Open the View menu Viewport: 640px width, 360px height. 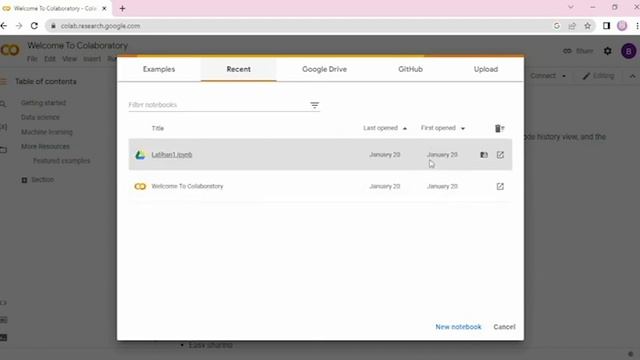[x=69, y=59]
